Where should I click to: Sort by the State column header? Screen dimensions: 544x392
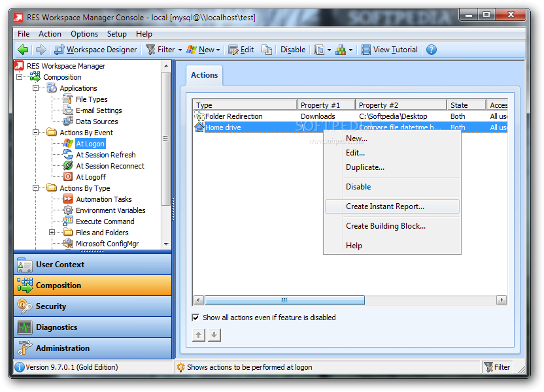[x=466, y=105]
